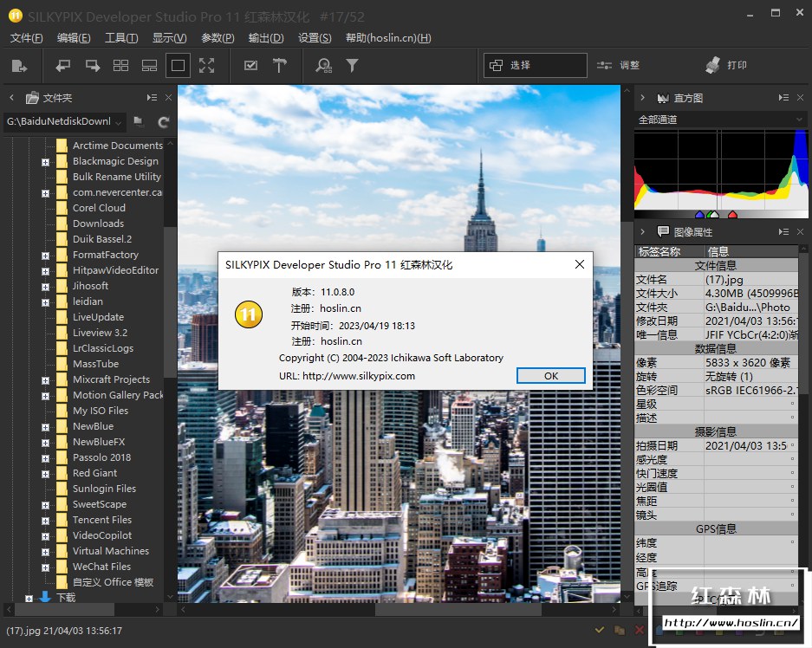
Task: Click the folder history icon beside path
Action: coord(139,121)
